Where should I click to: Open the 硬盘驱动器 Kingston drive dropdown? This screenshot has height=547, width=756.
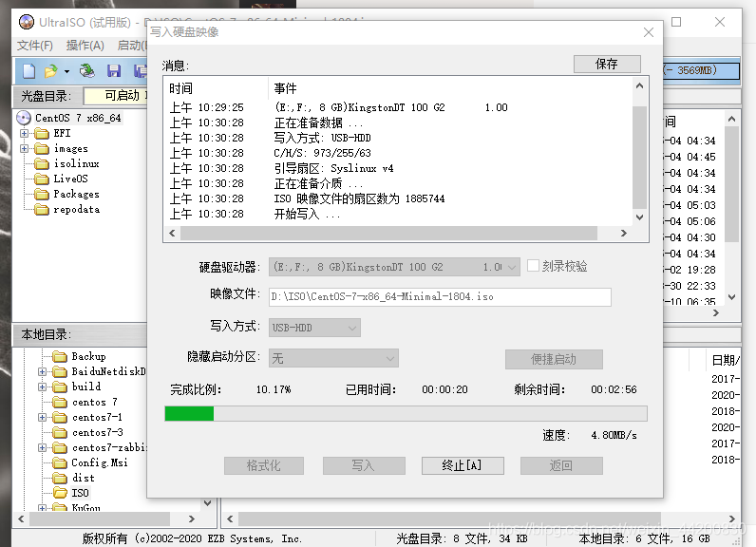click(394, 267)
